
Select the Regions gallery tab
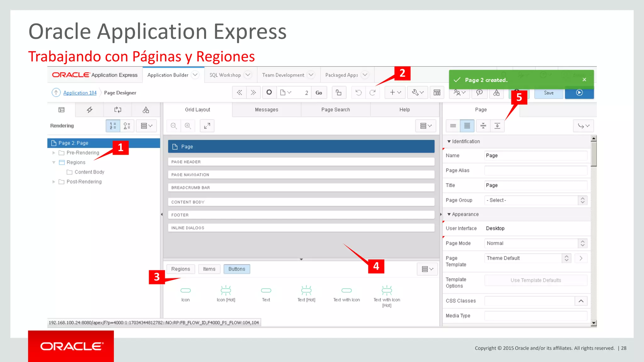(x=180, y=269)
